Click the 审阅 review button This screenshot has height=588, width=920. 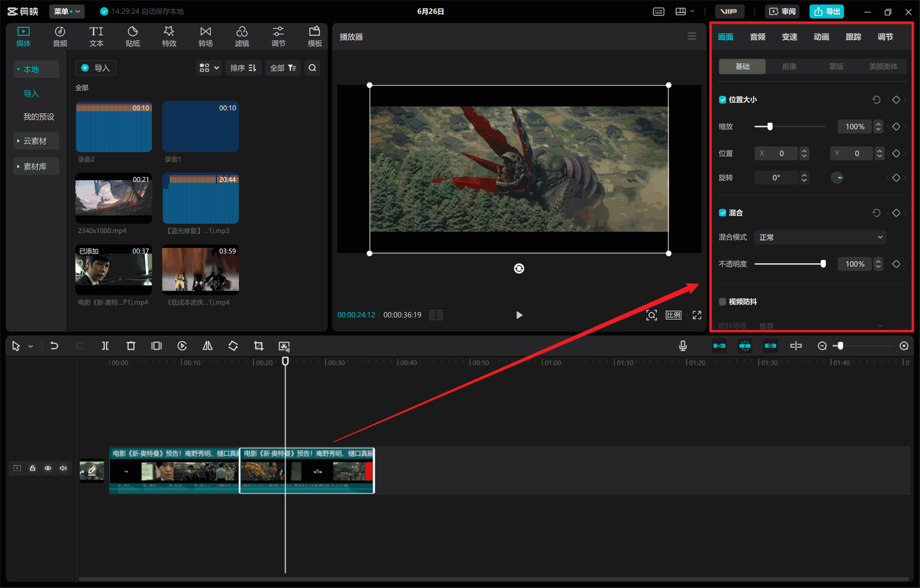click(x=782, y=12)
